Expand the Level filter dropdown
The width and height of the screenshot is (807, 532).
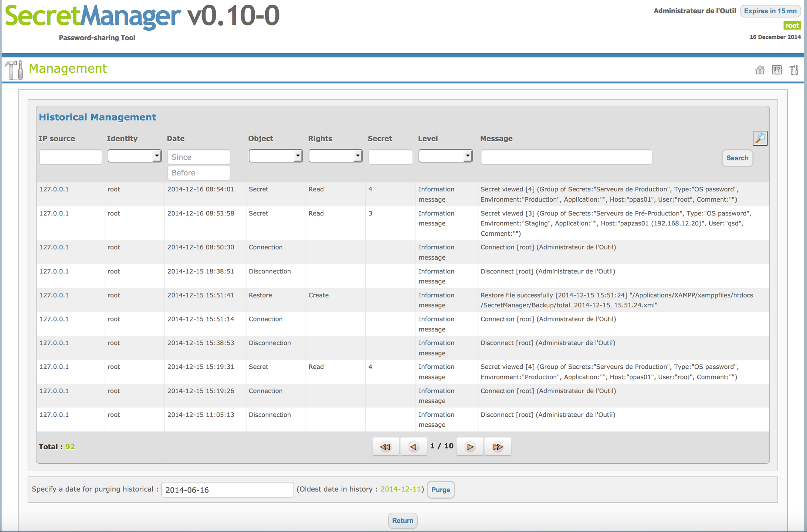[445, 156]
